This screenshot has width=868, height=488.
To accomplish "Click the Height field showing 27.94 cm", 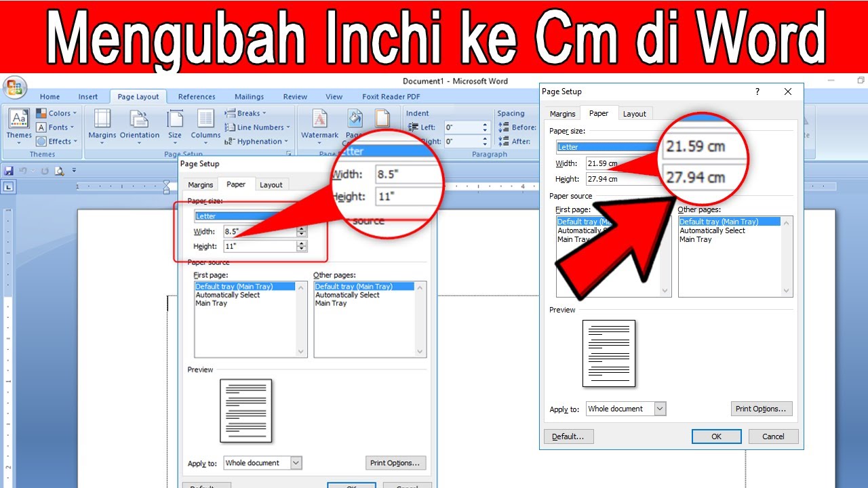I will [x=622, y=179].
